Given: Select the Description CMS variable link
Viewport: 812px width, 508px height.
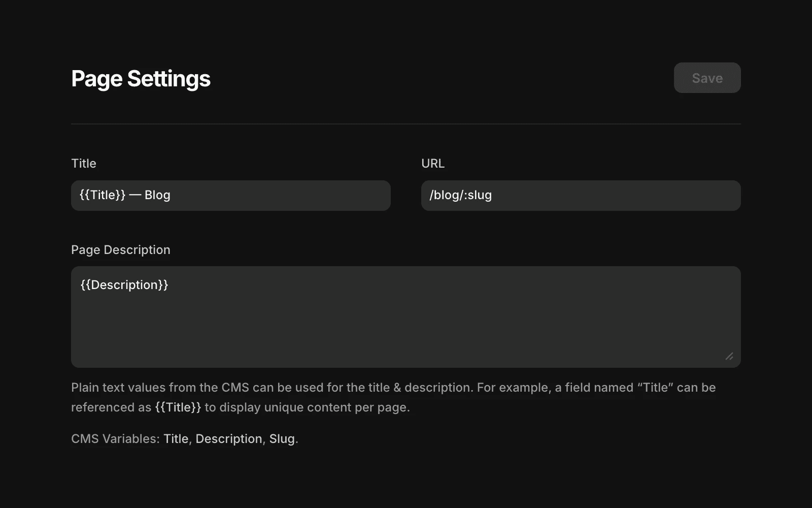Looking at the screenshot, I should [229, 438].
